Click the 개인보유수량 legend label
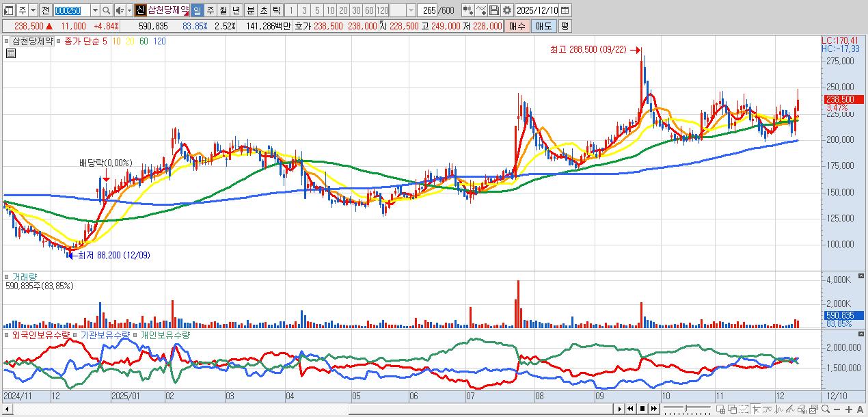868x417 pixels. pos(165,335)
